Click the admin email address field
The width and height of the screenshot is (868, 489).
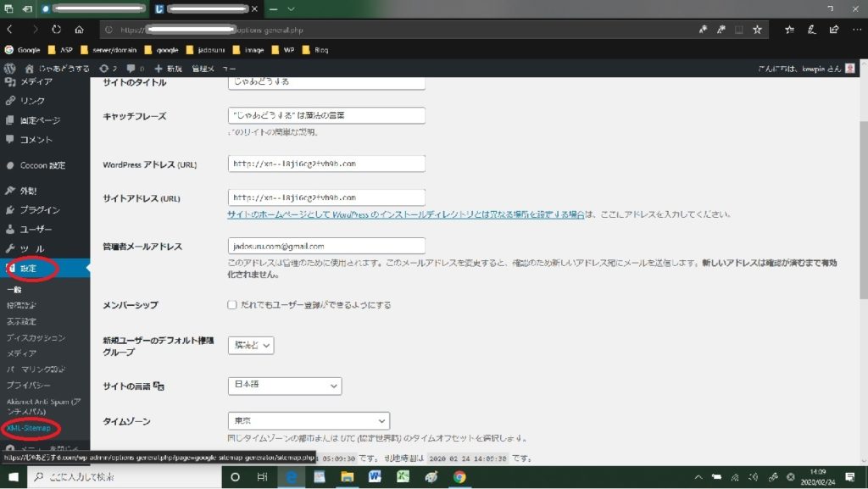(x=326, y=246)
